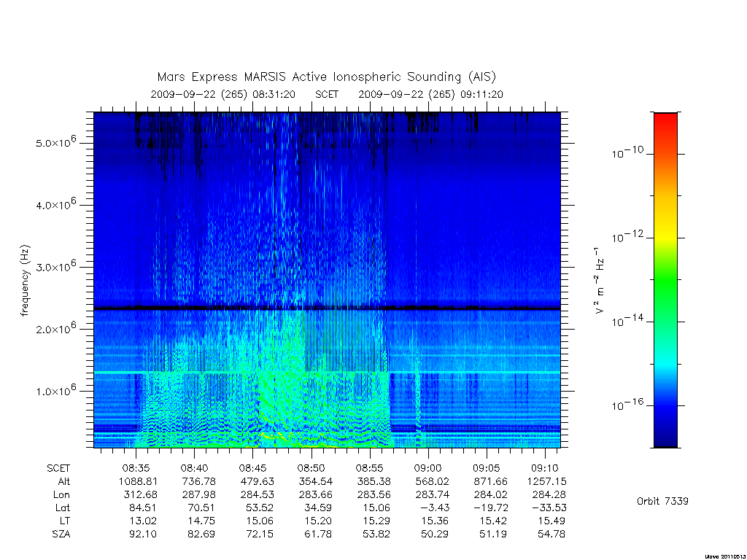Click the red top of the color bar
Image resolution: width=747 pixels, height=560 pixels.
pyautogui.click(x=665, y=122)
